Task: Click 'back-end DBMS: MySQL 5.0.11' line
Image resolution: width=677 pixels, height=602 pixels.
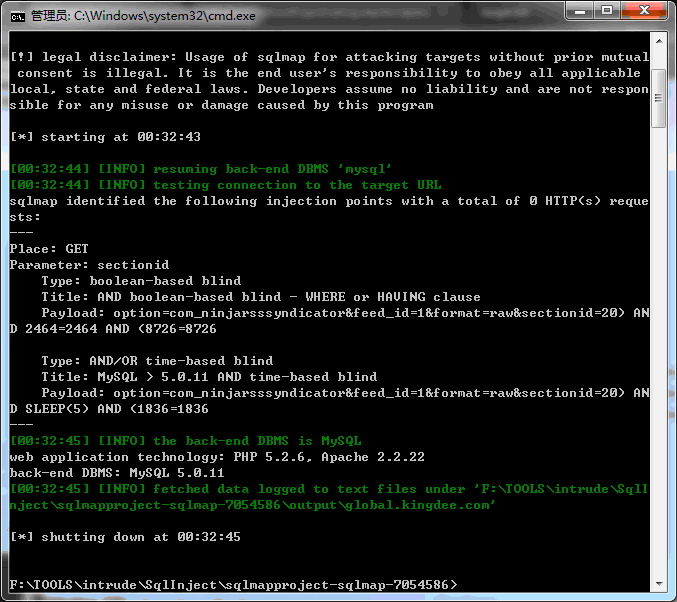Action: pyautogui.click(x=117, y=472)
